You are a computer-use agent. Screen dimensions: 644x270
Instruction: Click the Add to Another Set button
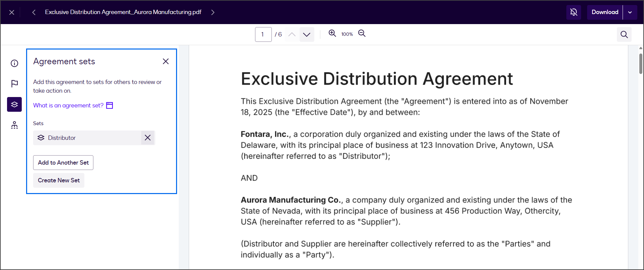pos(63,163)
